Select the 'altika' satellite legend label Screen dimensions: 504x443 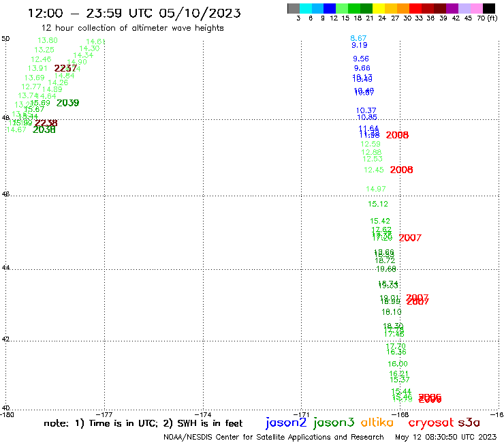[x=377, y=422]
